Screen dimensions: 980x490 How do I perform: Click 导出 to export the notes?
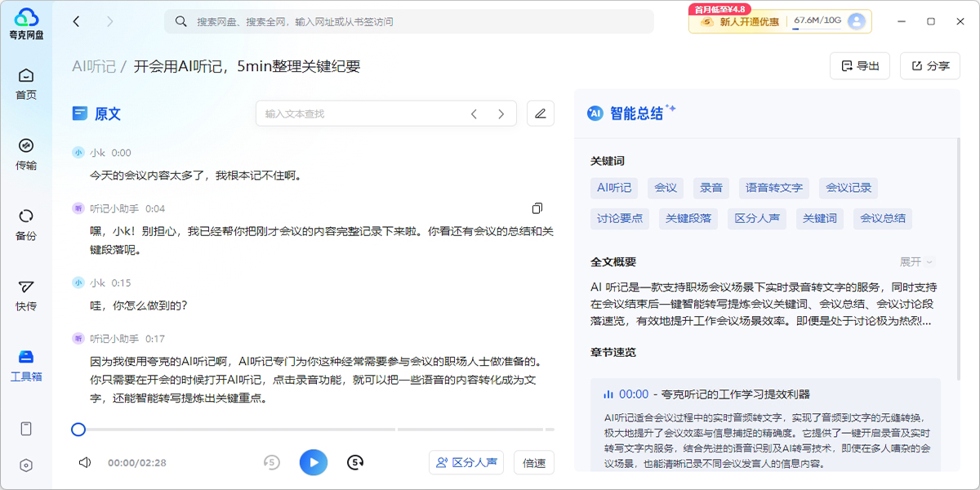860,66
